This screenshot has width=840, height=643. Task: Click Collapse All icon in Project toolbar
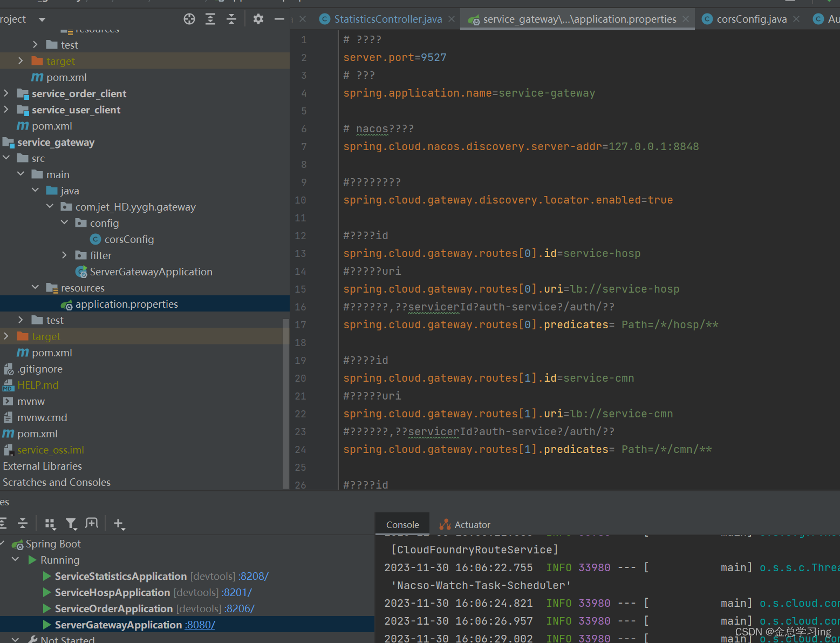231,19
